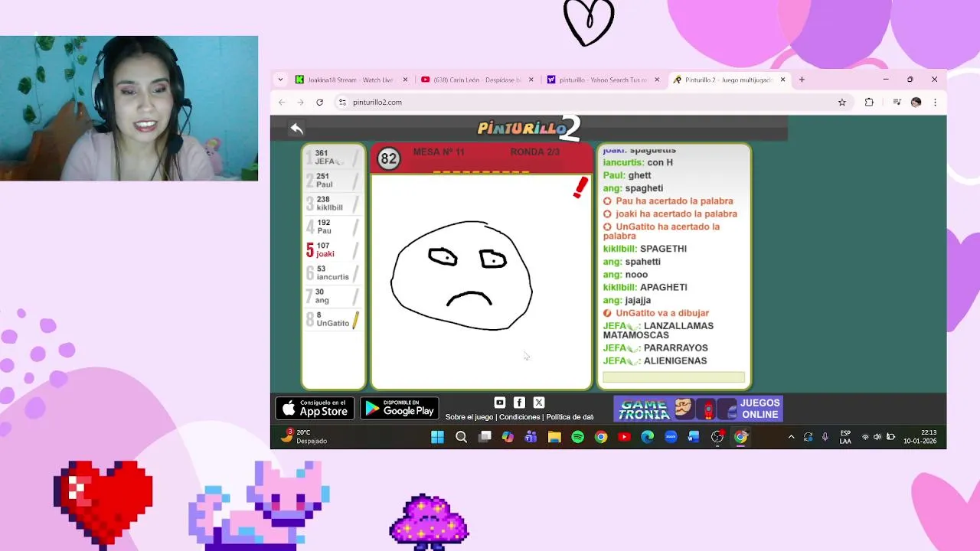Open Task View on the taskbar
This screenshot has width=980, height=551.
pos(485,437)
